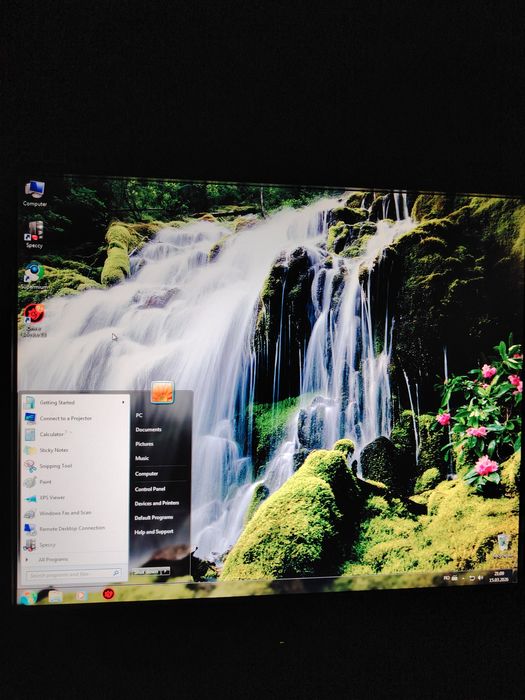525x700 pixels.
Task: Open the arrow next to Shut down
Action: [x=166, y=571]
